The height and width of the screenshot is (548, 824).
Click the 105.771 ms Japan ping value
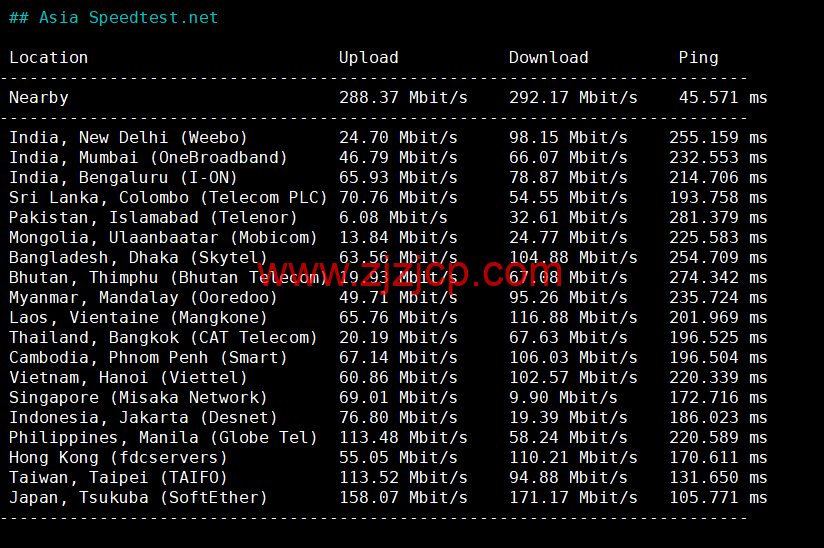click(x=718, y=497)
